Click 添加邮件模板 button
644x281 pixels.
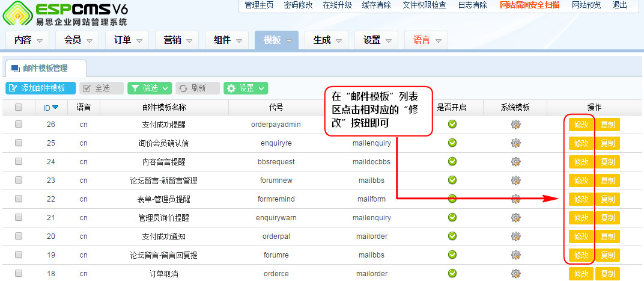41,88
